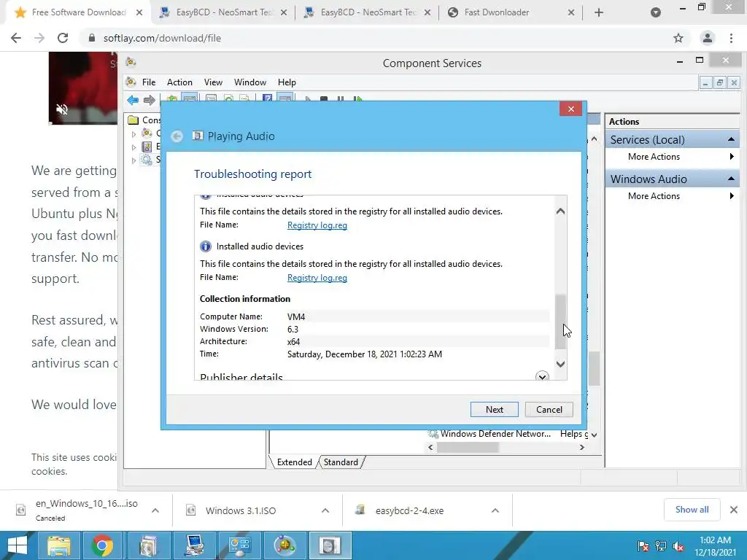Switch to the Fast Dwonloader Chrome tab

(x=510, y=12)
